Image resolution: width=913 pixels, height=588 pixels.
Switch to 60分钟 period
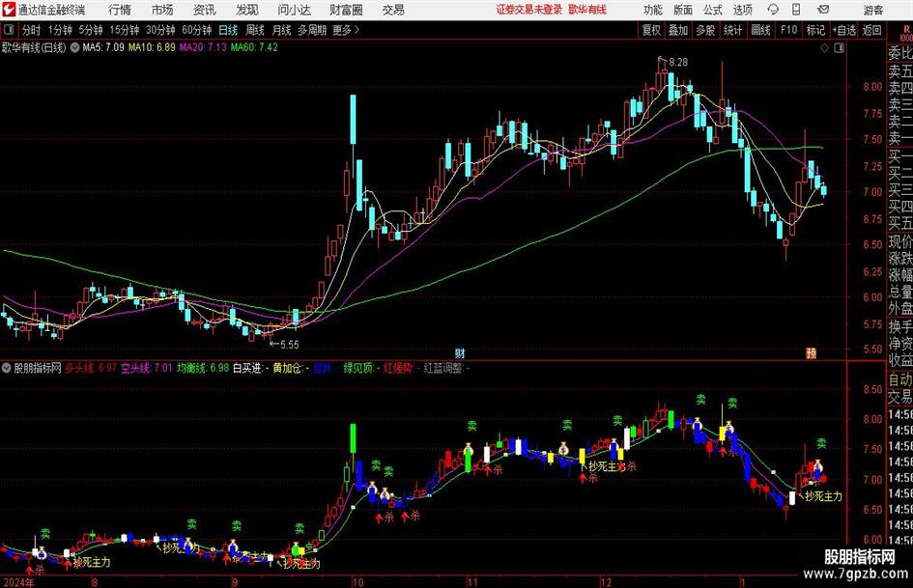[196, 30]
